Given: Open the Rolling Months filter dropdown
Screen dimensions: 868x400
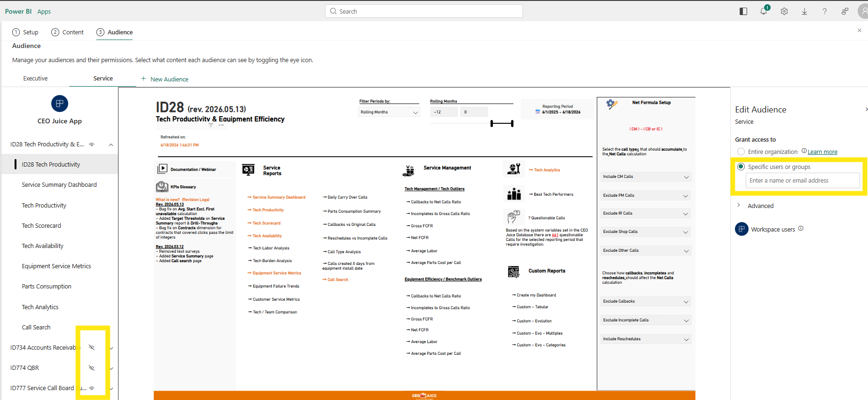Looking at the screenshot, I should pyautogui.click(x=388, y=112).
